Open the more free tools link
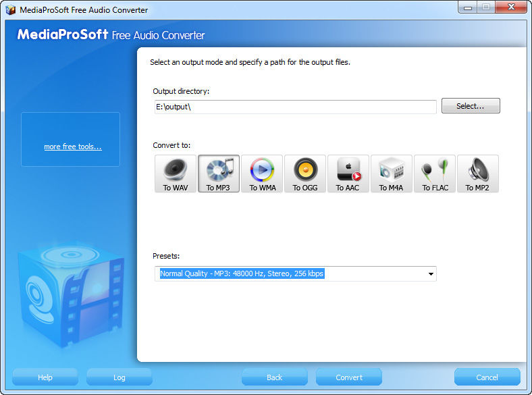 click(x=73, y=147)
